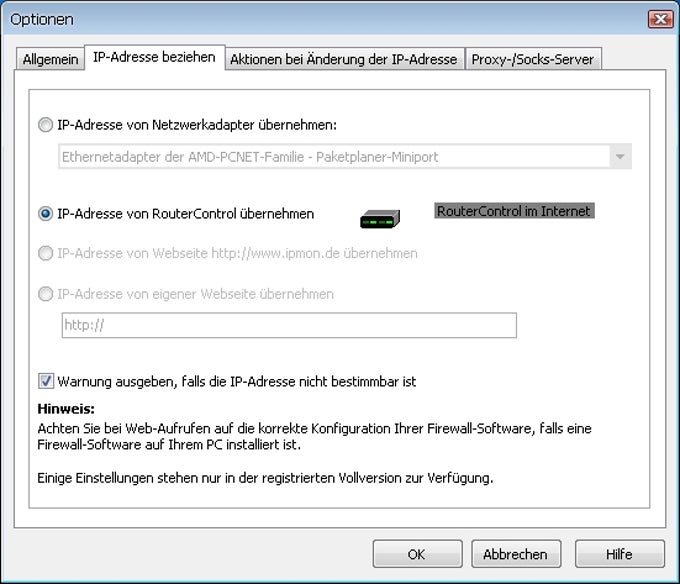The height and width of the screenshot is (584, 680).
Task: Select the IP-Adresse beziehen tab
Action: click(x=154, y=57)
